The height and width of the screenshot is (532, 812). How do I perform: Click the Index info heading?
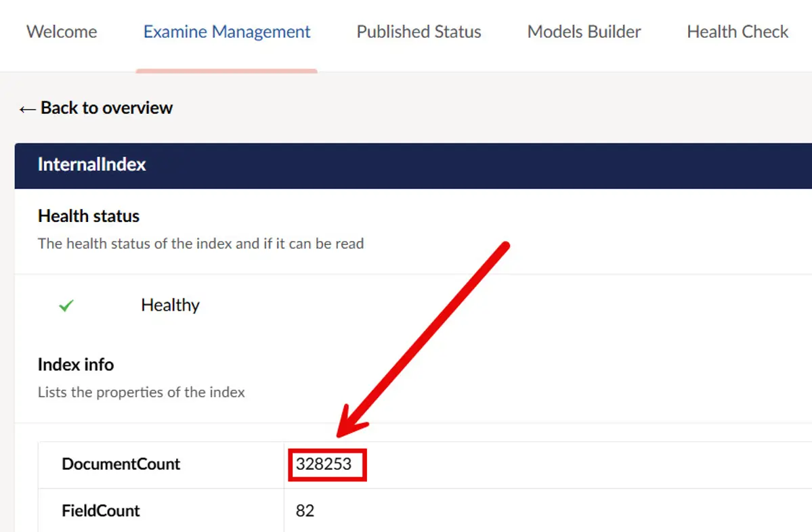tap(76, 365)
